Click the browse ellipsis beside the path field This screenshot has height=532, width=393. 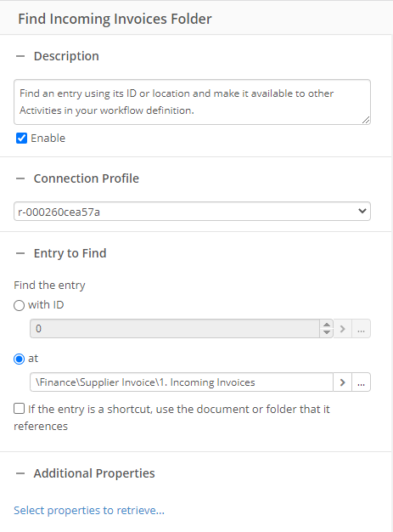(361, 382)
